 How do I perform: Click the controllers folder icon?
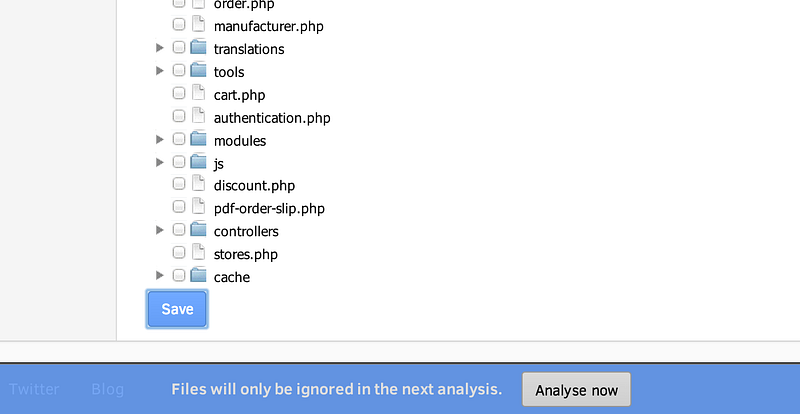click(198, 230)
